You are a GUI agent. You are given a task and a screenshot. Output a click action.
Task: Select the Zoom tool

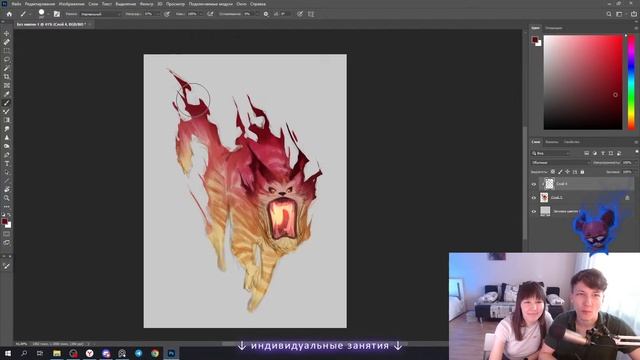[7, 198]
